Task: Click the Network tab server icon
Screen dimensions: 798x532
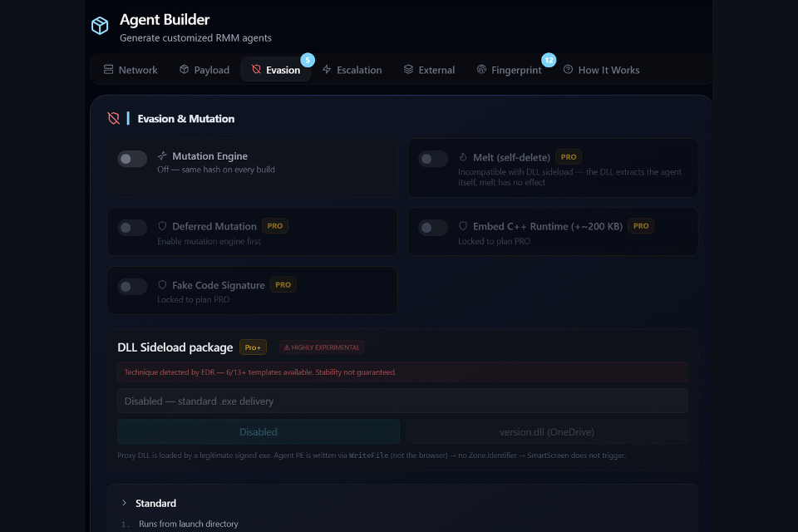Action: tap(108, 69)
